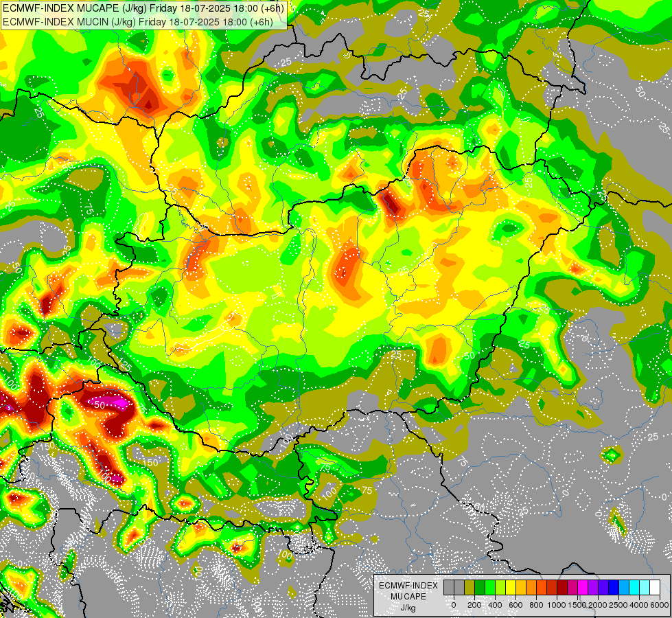Pick the azure legend swatch after 2500
672x618 pixels.
(x=625, y=587)
